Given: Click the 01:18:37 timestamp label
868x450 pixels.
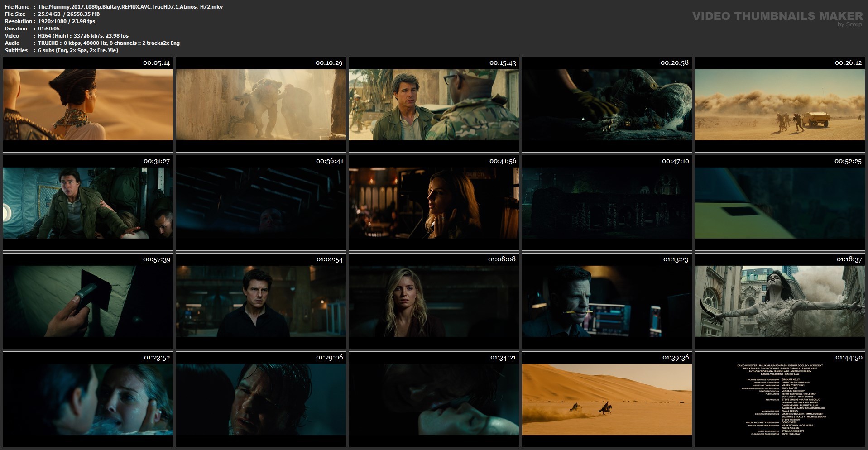Looking at the screenshot, I should pos(849,259).
